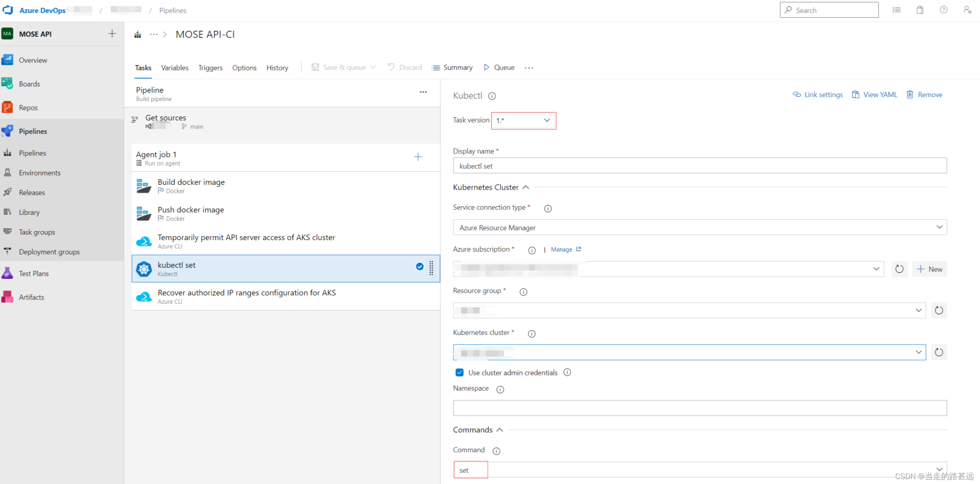Collapse the Kubernetes Cluster section
Viewport: 980px width, 484px height.
coord(526,187)
